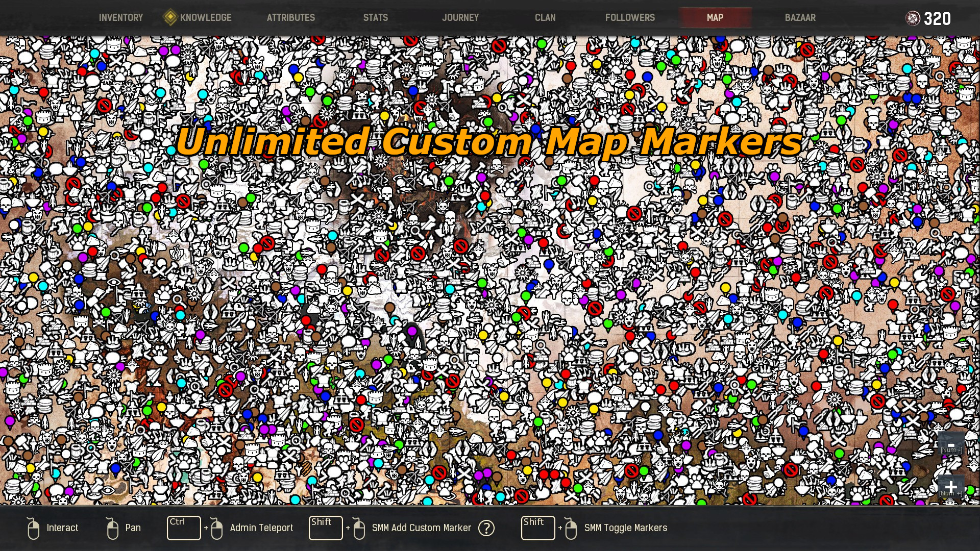Image resolution: width=980 pixels, height=551 pixels.
Task: Click the SMM Add Custom Marker hint
Action: (422, 528)
